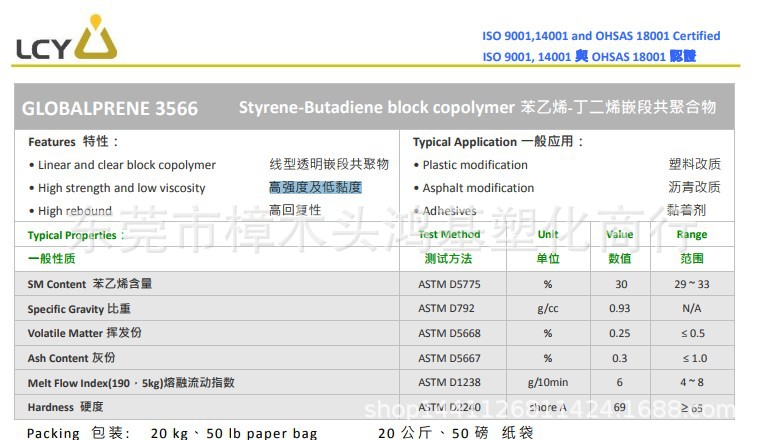Click the 一般性质 header
The image size is (760, 440).
[x=51, y=258]
